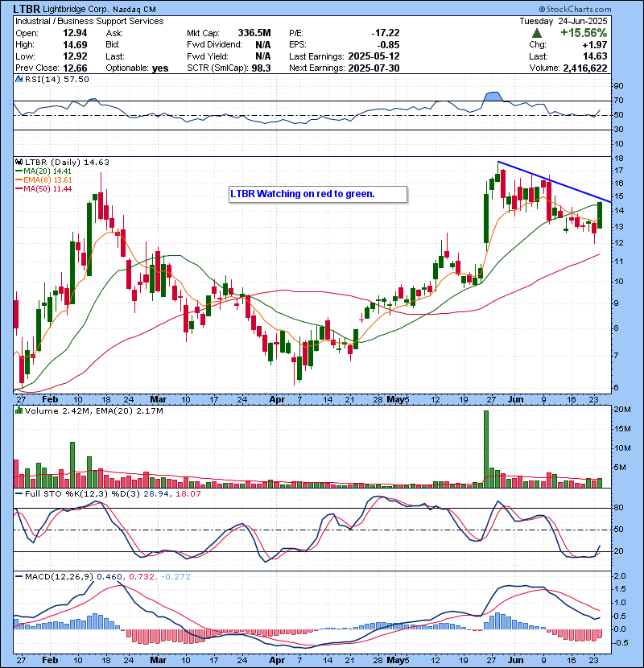Click the SCTR (SmlCap) value 98.3
This screenshot has height=668, width=644.
pyautogui.click(x=262, y=68)
